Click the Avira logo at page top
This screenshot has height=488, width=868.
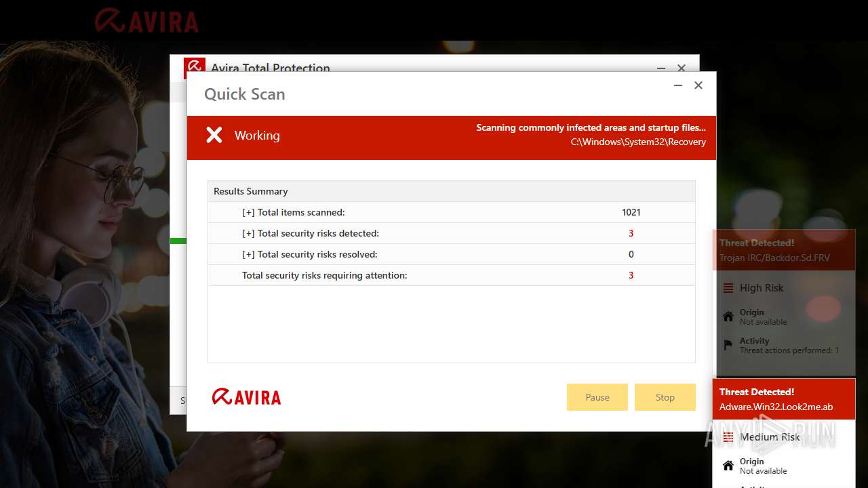146,20
